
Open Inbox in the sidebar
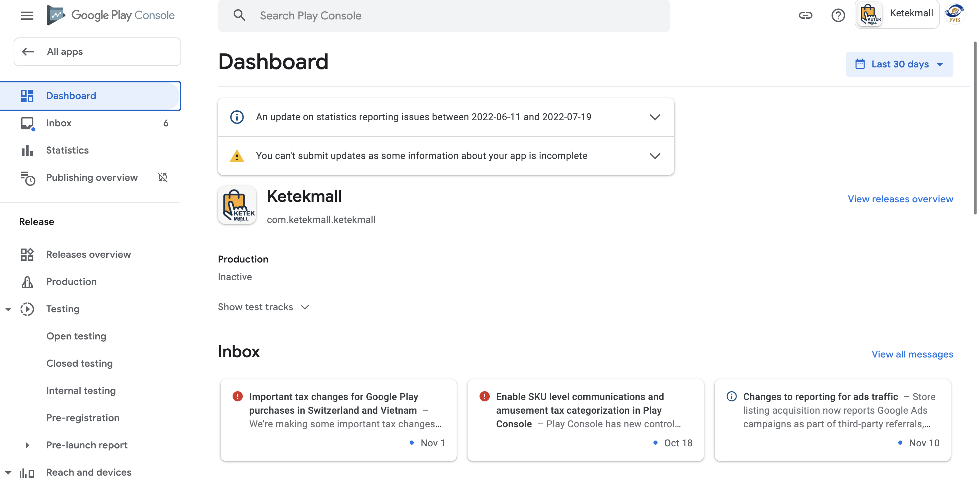click(x=90, y=123)
